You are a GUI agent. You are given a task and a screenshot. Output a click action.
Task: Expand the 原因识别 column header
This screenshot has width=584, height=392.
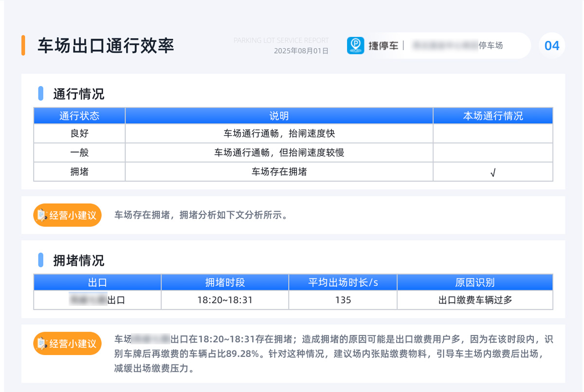tap(475, 282)
